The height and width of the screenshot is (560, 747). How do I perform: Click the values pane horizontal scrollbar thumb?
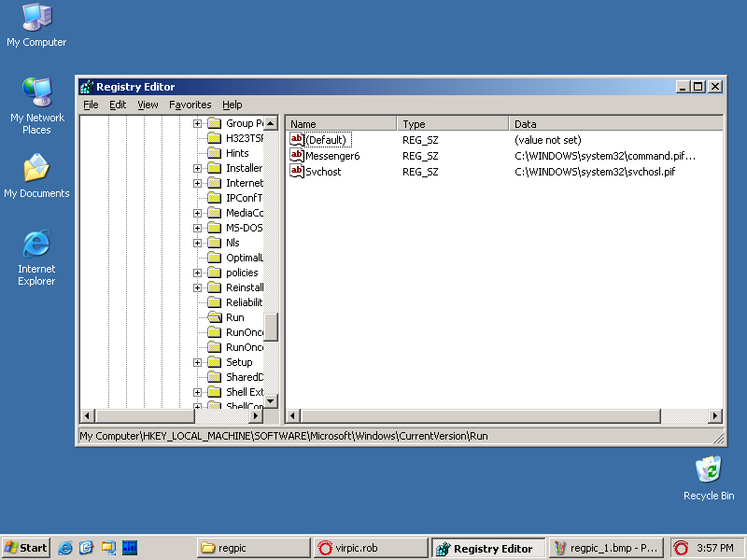click(480, 415)
